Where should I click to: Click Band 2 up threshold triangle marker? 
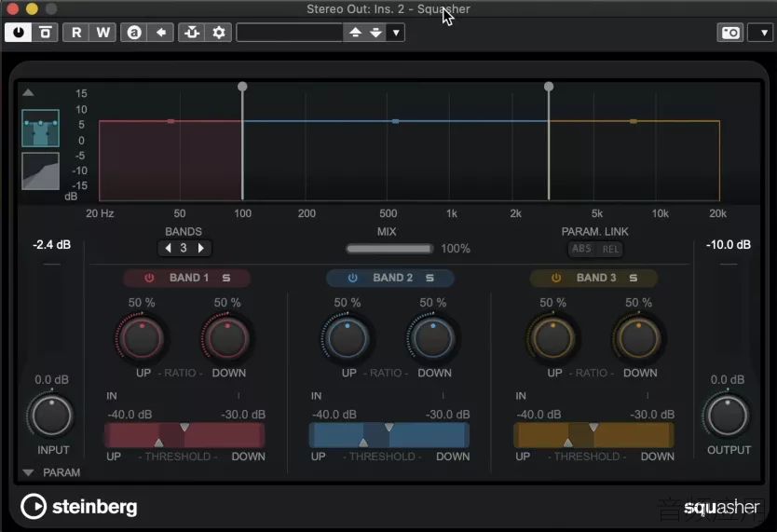[363, 443]
